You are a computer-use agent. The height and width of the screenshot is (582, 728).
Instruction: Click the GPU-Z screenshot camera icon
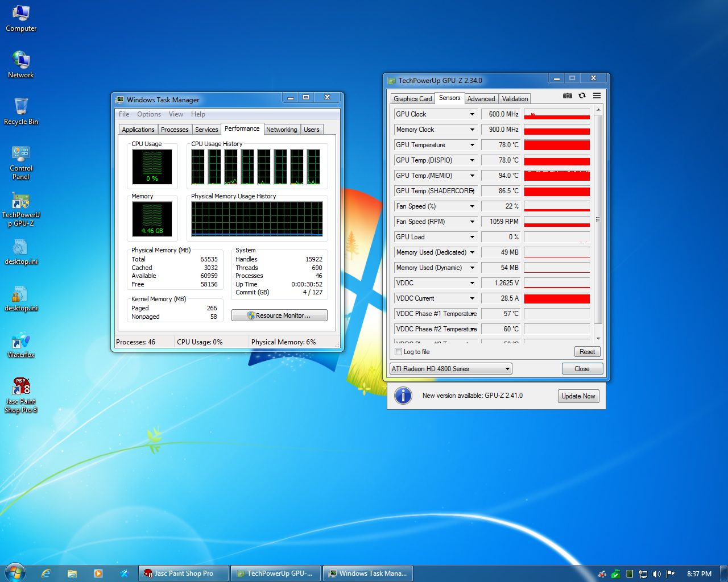(567, 95)
